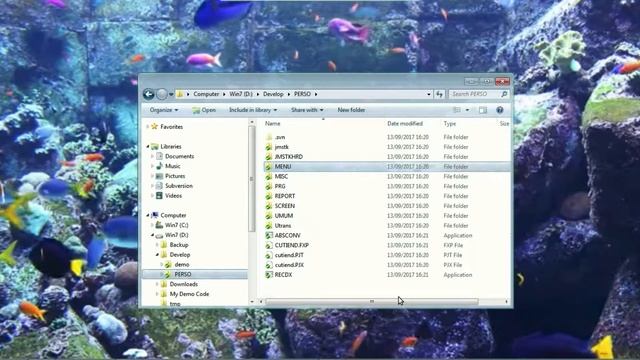This screenshot has width=640, height=360.
Task: Select the cutiend.PJX file icon
Action: 269,265
